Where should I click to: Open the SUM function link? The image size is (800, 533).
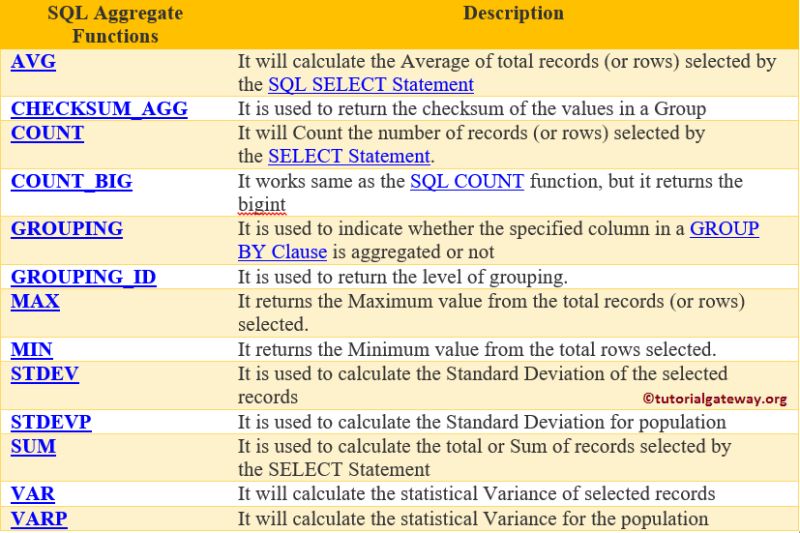[33, 446]
